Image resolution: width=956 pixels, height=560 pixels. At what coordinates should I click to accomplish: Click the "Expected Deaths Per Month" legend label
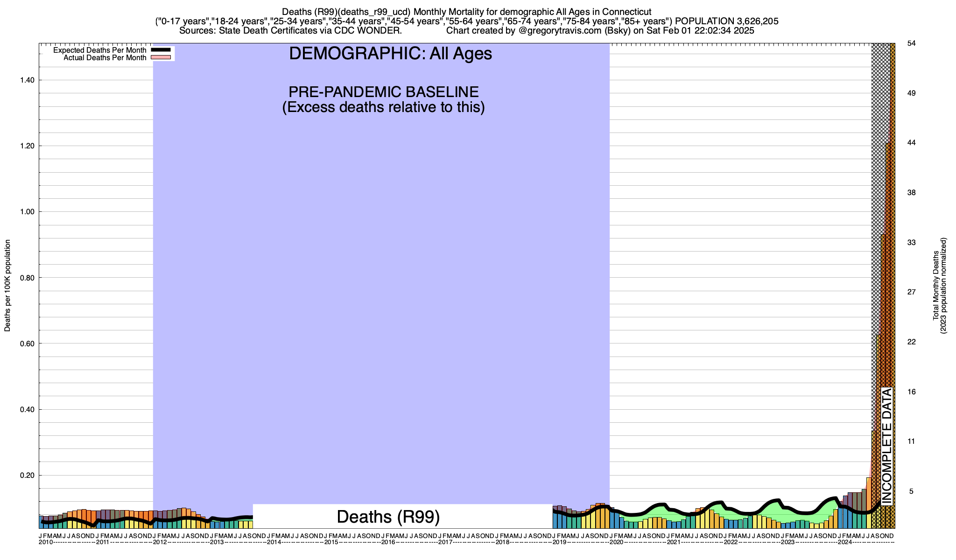pos(99,50)
